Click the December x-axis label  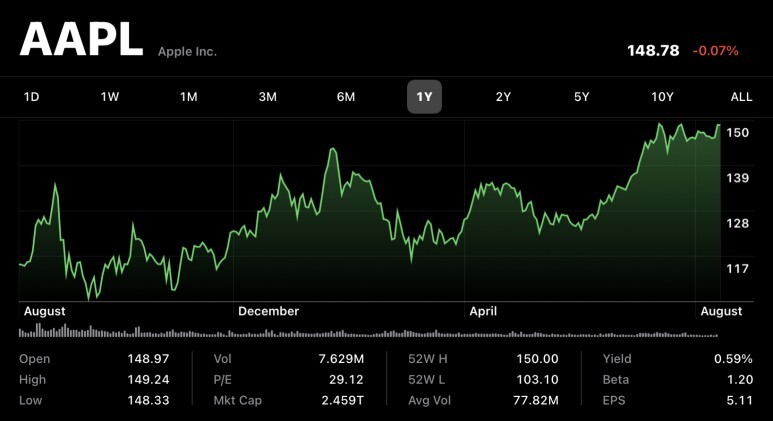[269, 311]
